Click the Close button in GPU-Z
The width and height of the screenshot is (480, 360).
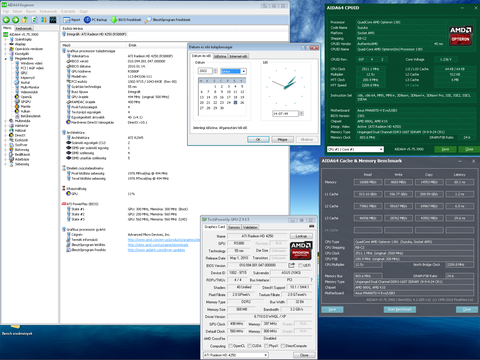(304, 355)
